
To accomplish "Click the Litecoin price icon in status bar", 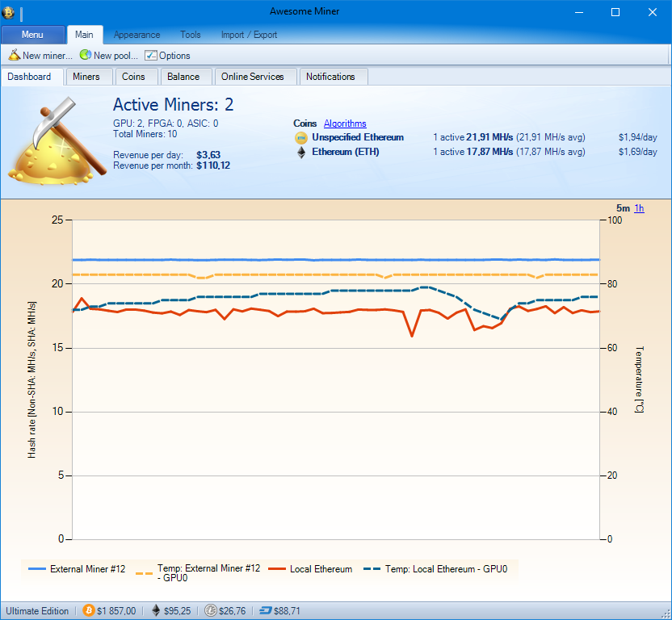I will [210, 611].
